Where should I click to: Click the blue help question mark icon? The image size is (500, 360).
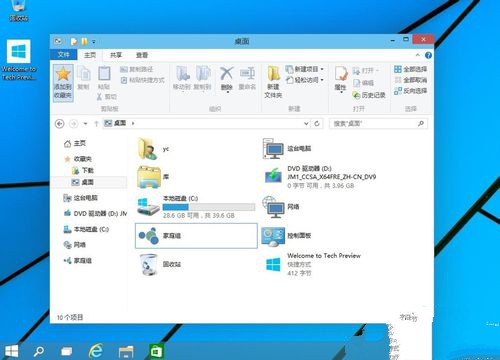tap(428, 55)
